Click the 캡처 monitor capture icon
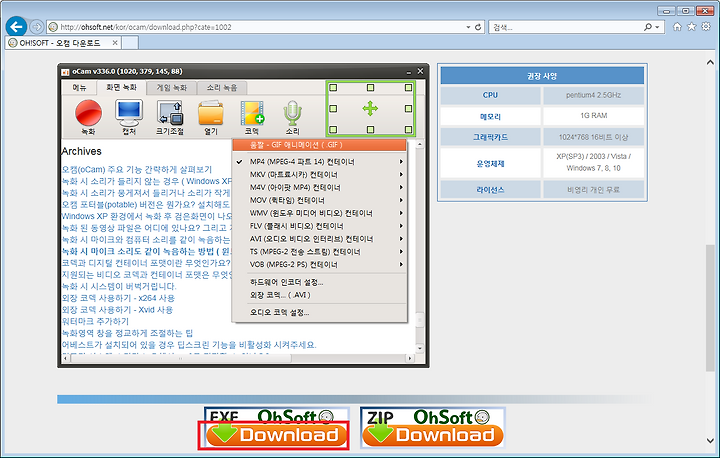720x458 pixels. click(x=129, y=113)
